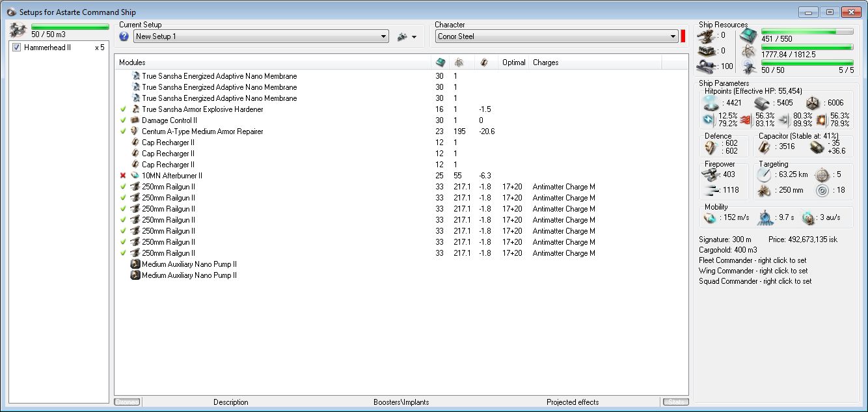Screen dimensions: 868x412
Task: Click the Defence tank icon beside 602
Action: tap(711, 147)
